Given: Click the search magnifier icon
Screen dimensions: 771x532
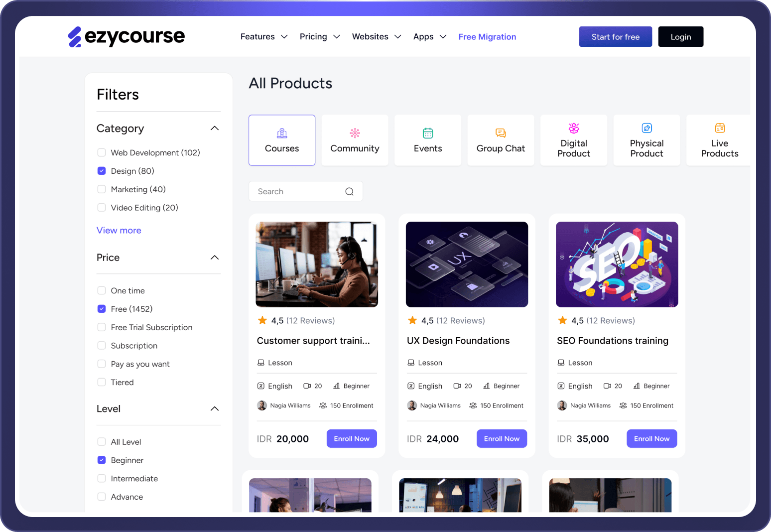Looking at the screenshot, I should 349,191.
